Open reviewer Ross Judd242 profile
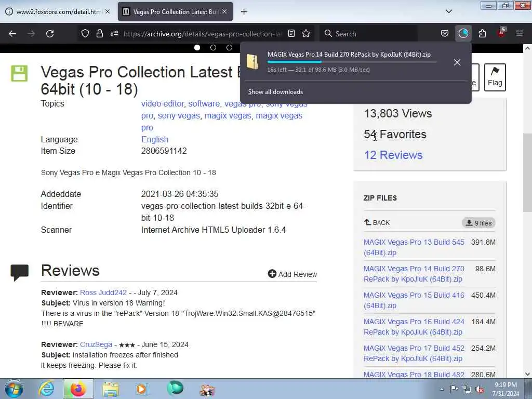This screenshot has height=399, width=532. click(103, 292)
